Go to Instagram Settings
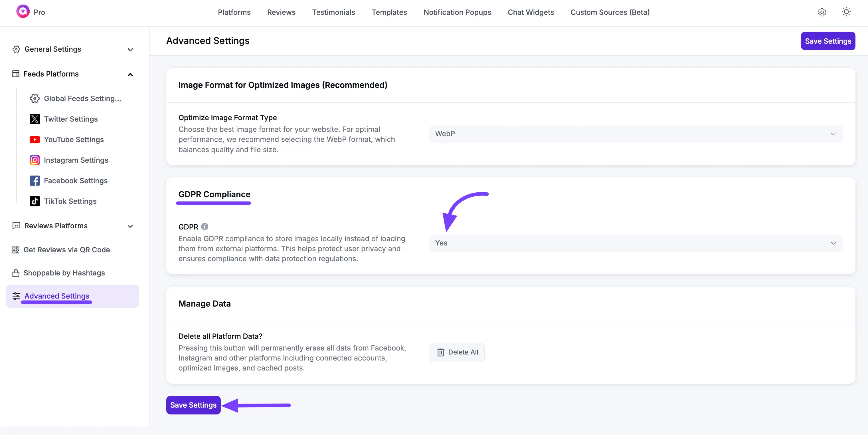The height and width of the screenshot is (435, 868). (x=76, y=160)
